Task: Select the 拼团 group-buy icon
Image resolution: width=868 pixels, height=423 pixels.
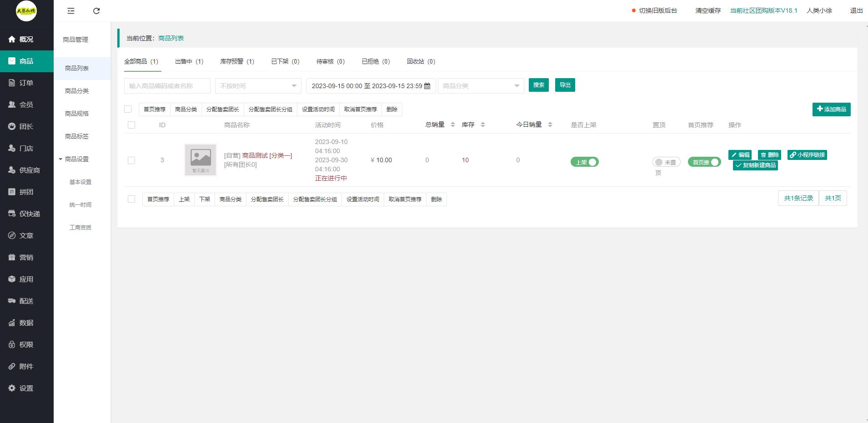Action: click(12, 192)
